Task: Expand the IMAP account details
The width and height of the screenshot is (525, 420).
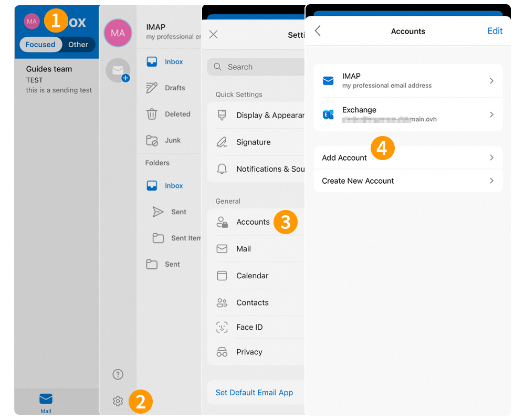Action: pyautogui.click(x=408, y=80)
